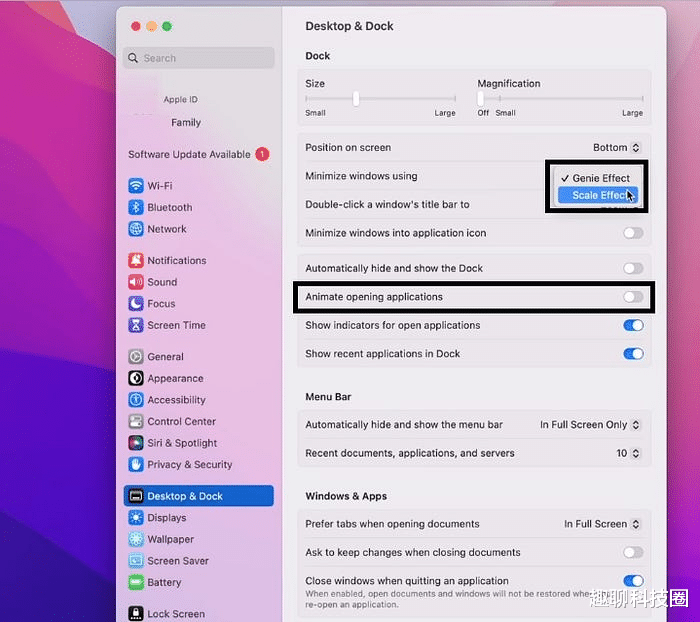Click the Magnification slider handle
The image size is (700, 622).
(480, 99)
